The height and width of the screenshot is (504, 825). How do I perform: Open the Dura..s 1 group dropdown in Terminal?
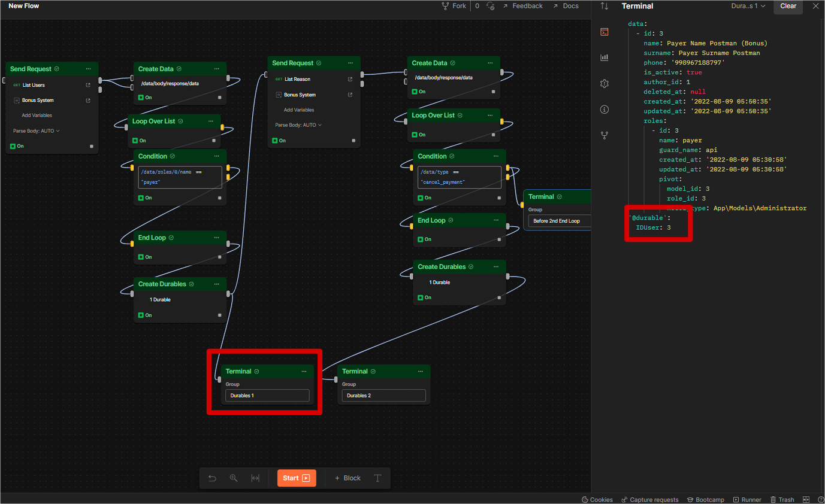pyautogui.click(x=748, y=6)
